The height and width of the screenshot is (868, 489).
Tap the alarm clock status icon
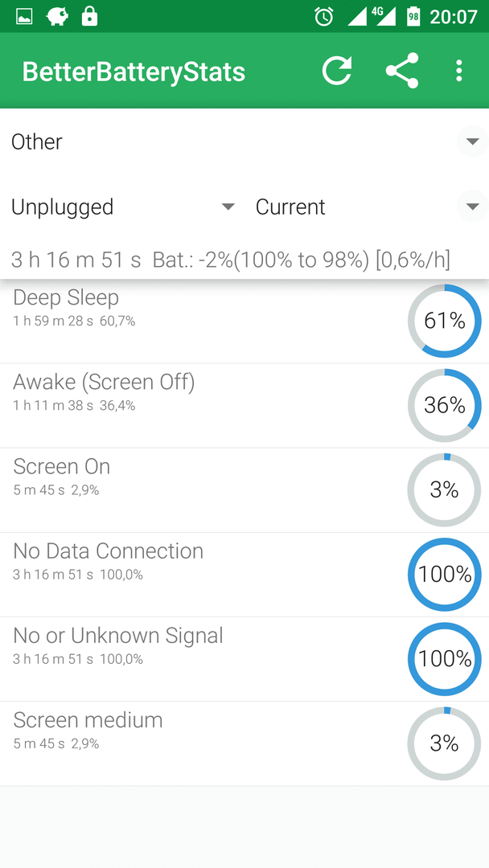[324, 17]
